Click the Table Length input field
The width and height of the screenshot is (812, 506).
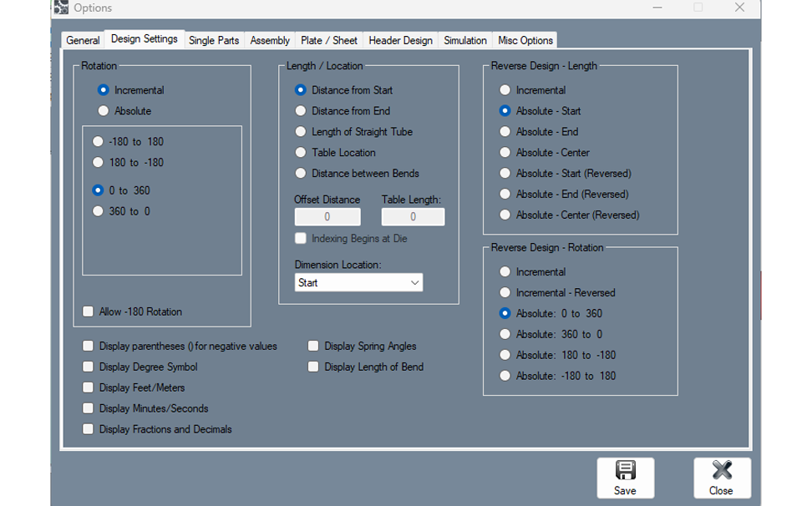(413, 217)
